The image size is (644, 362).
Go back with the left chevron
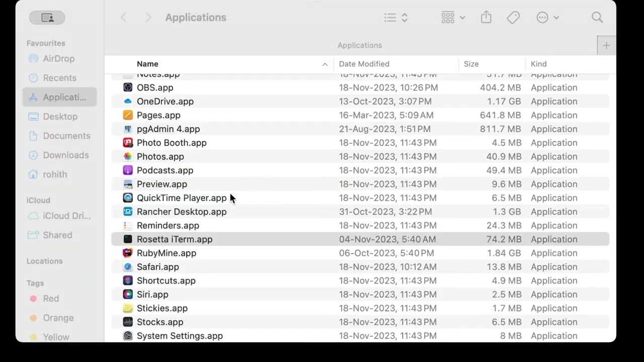[x=124, y=18]
